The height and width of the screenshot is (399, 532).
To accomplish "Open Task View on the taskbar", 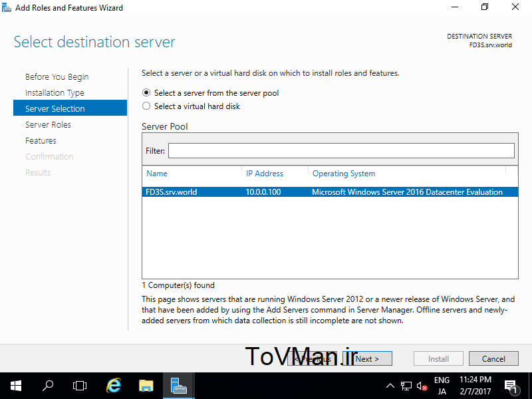I will [80, 386].
